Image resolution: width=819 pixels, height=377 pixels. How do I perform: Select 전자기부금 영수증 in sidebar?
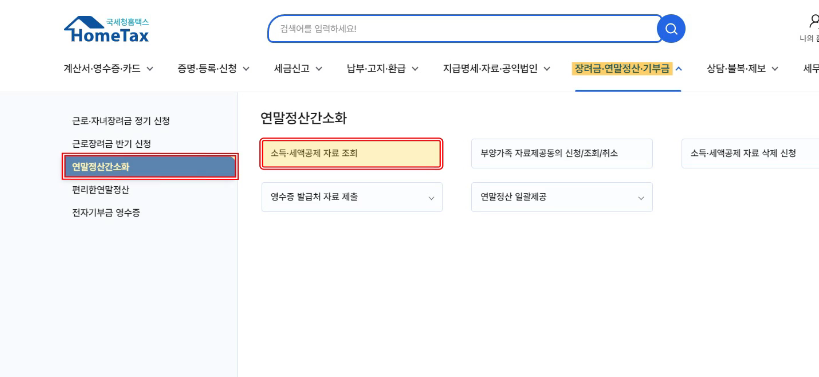(x=106, y=213)
